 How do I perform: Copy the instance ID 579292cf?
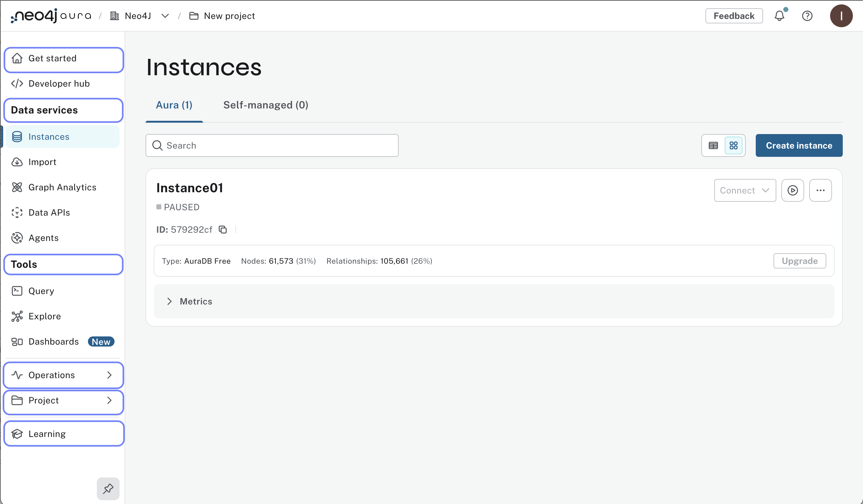223,230
